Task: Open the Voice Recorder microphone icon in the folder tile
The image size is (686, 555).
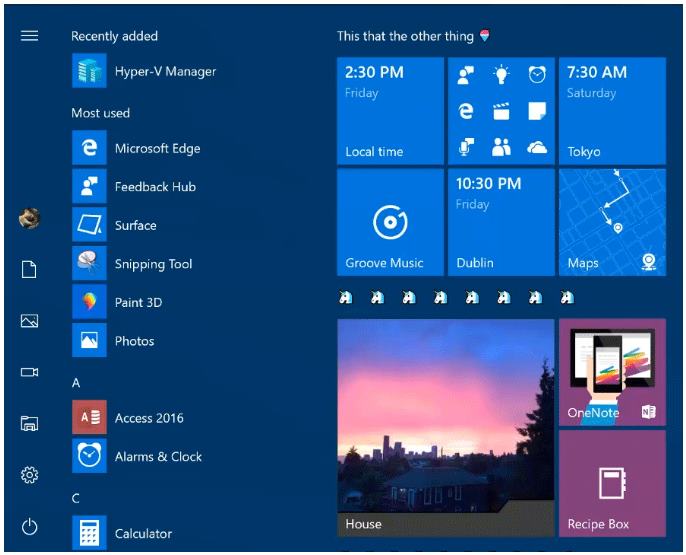Action: (x=466, y=147)
